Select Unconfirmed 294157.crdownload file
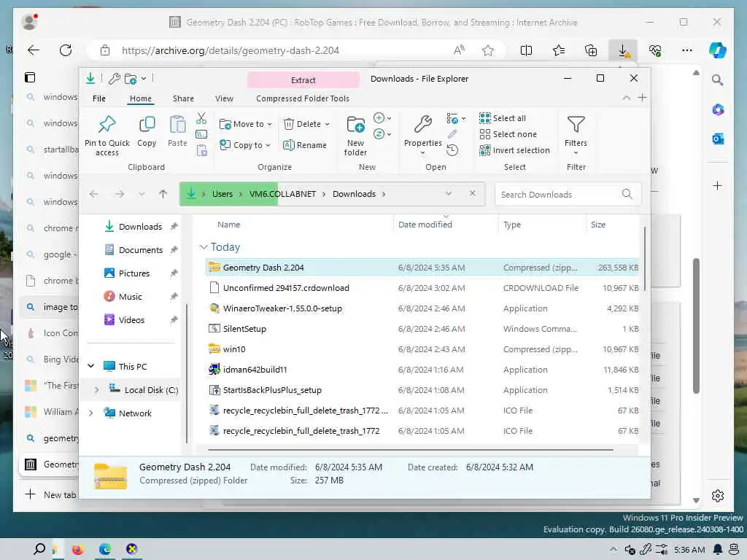This screenshot has height=560, width=747. [422, 288]
